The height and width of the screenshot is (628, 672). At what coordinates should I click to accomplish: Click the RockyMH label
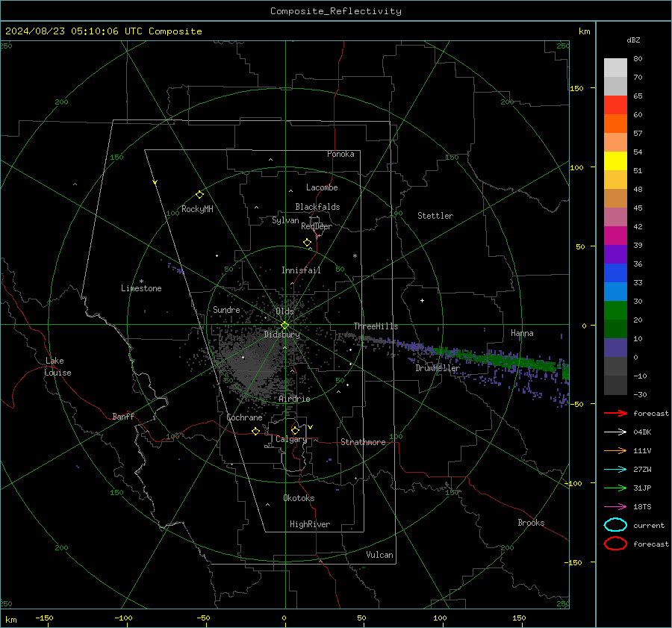tap(197, 209)
